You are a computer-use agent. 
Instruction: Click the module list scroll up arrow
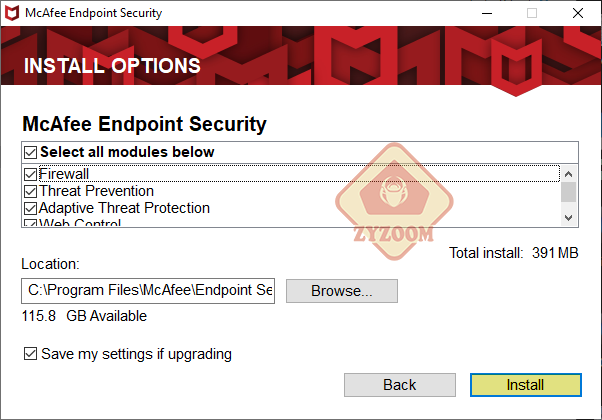(569, 174)
